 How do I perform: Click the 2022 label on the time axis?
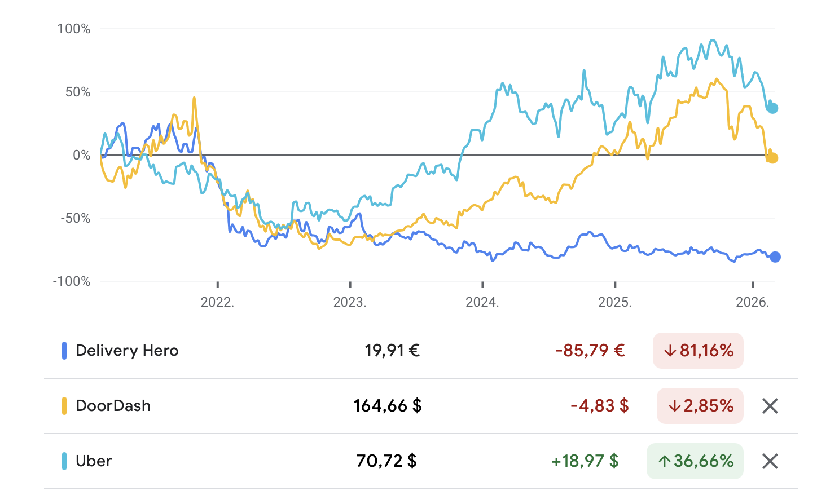click(217, 302)
